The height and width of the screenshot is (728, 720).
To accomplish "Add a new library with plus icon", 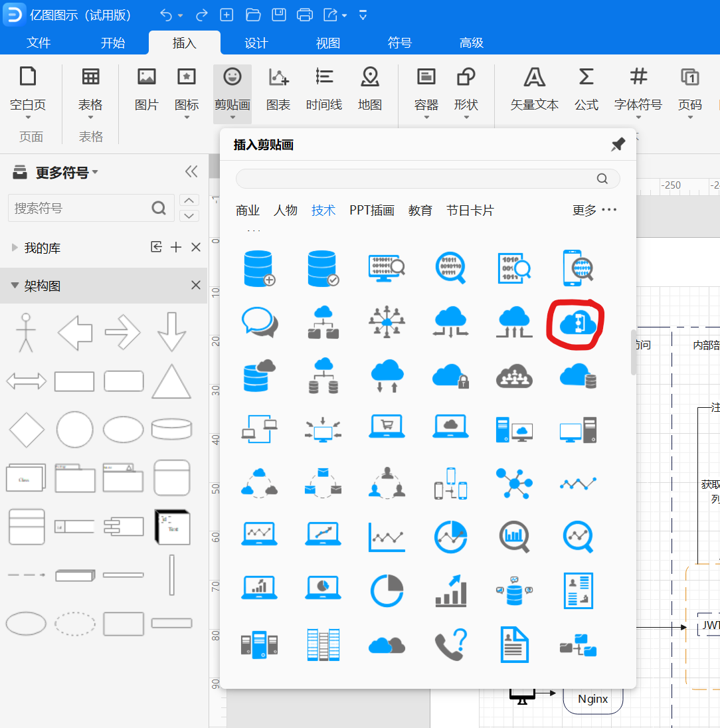I will [176, 247].
